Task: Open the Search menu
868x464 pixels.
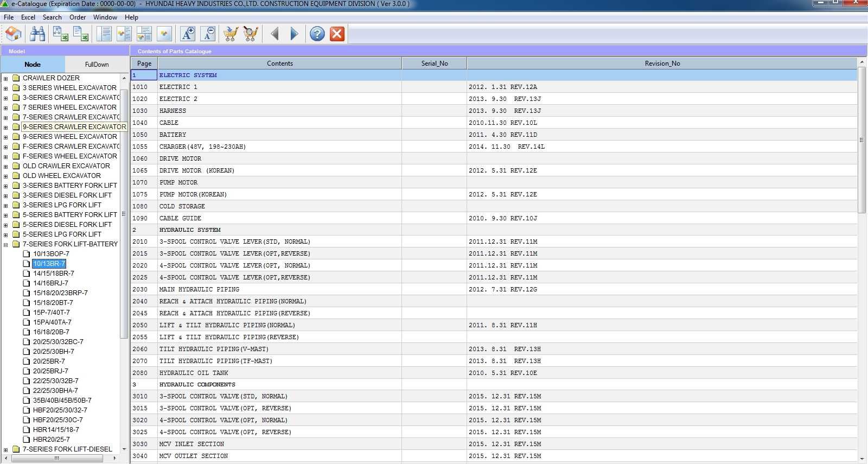Action: click(52, 17)
